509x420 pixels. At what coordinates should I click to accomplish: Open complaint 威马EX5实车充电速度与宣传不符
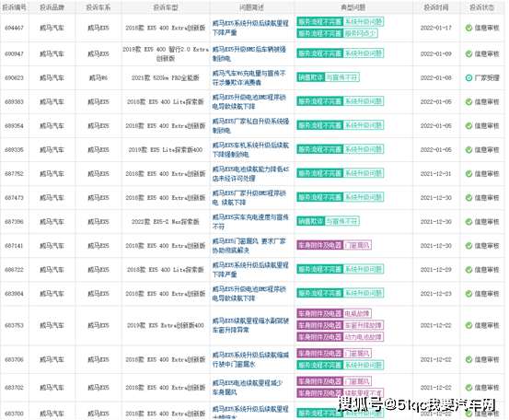[250, 222]
